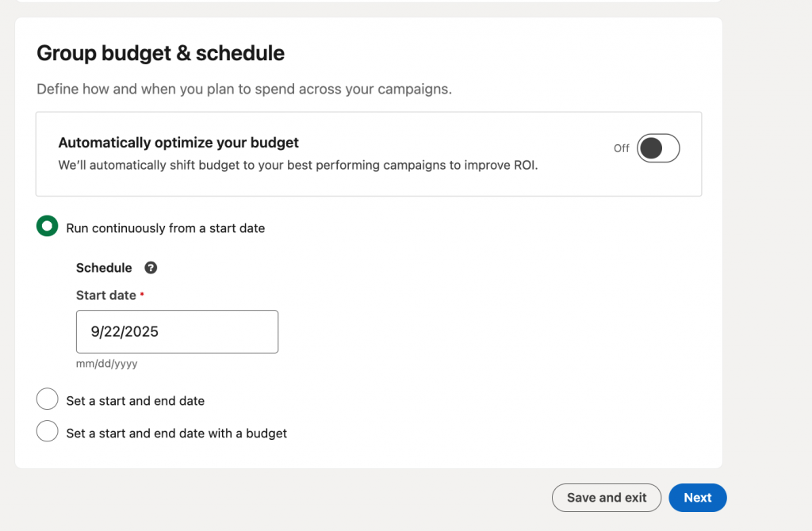
Task: Select the Run continuously radio button
Action: (48, 227)
